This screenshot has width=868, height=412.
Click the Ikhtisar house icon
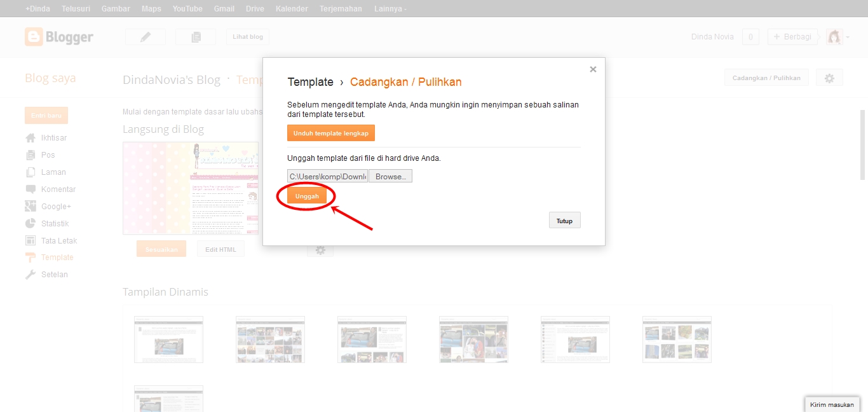click(31, 138)
